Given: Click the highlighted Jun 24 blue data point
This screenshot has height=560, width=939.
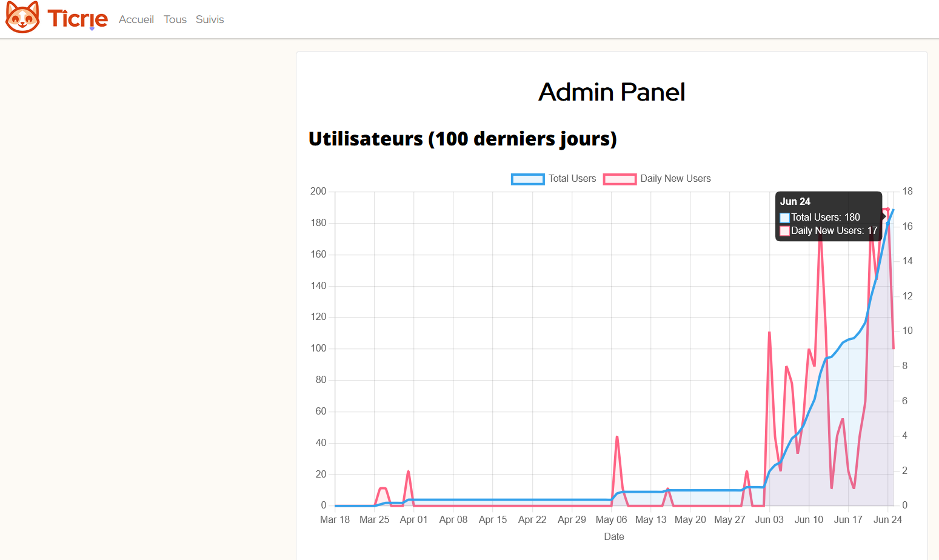Looking at the screenshot, I should tap(888, 223).
